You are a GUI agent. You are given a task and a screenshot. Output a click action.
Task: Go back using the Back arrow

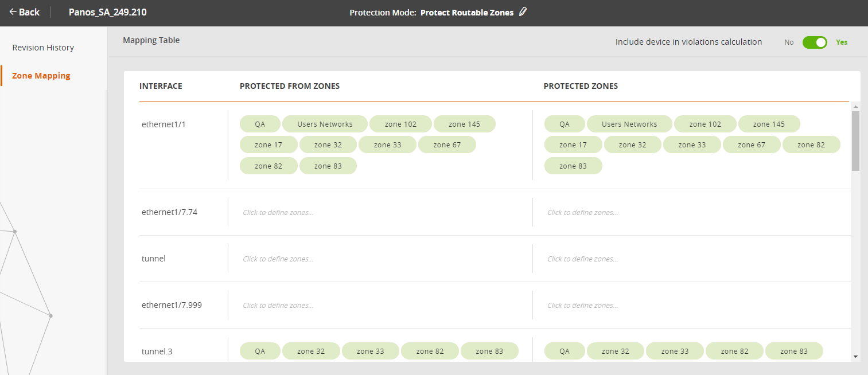24,12
